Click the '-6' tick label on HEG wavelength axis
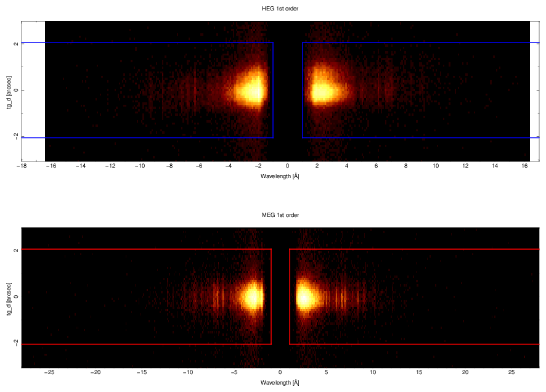 199,166
